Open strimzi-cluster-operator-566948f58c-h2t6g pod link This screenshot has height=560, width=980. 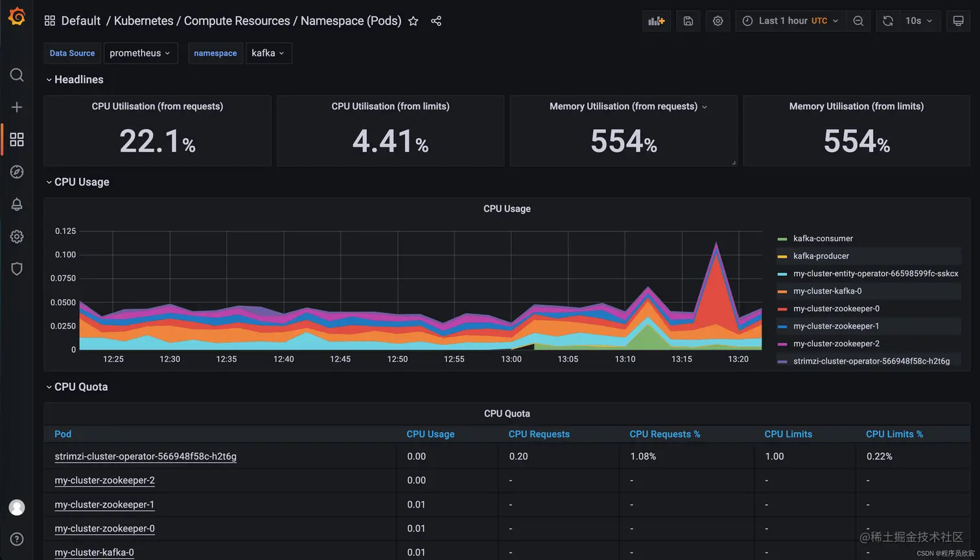pos(145,456)
